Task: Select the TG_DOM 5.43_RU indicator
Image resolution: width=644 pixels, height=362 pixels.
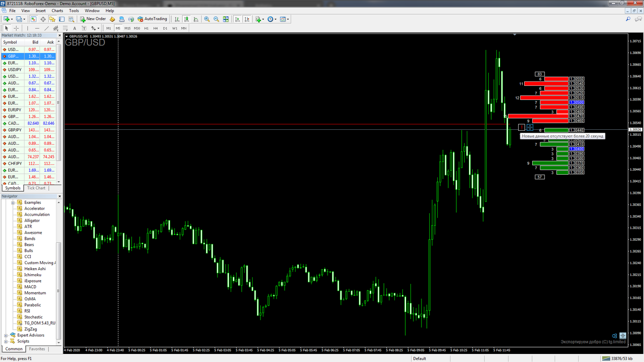Action: (x=39, y=323)
